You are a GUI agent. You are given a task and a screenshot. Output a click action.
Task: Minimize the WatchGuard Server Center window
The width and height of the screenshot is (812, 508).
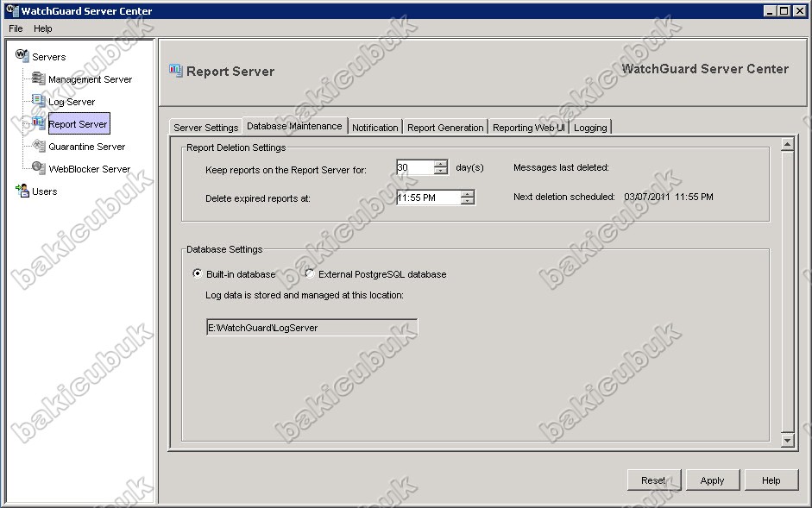pyautogui.click(x=770, y=10)
